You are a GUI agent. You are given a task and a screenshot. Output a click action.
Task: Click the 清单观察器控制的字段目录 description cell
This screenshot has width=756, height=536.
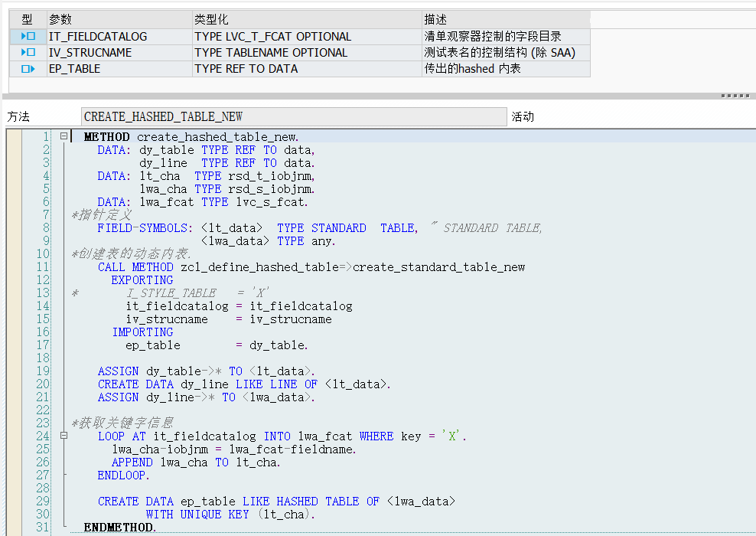coord(507,36)
